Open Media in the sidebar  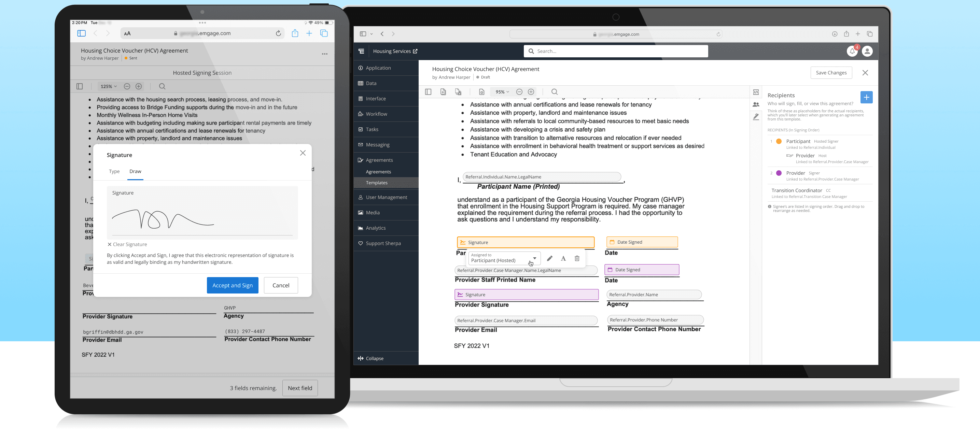386,213
